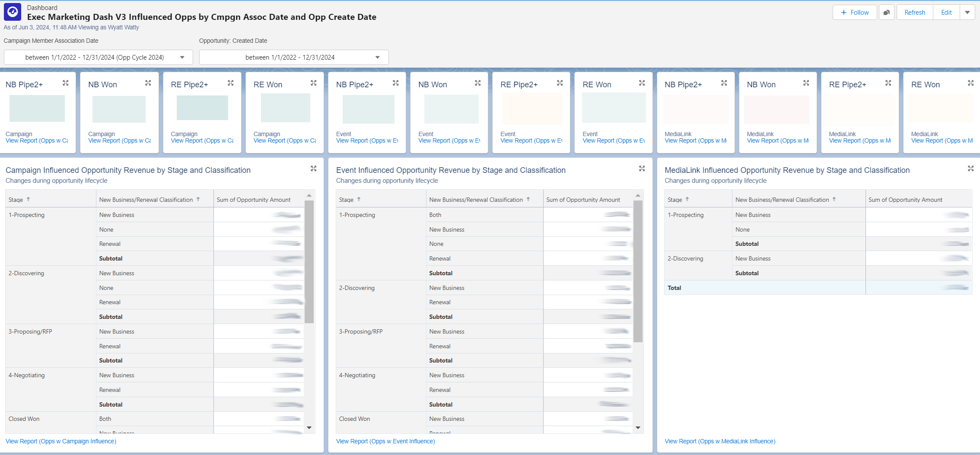Open the dashboard comments icon button
Screen dimensions: 980x455
coord(887,13)
